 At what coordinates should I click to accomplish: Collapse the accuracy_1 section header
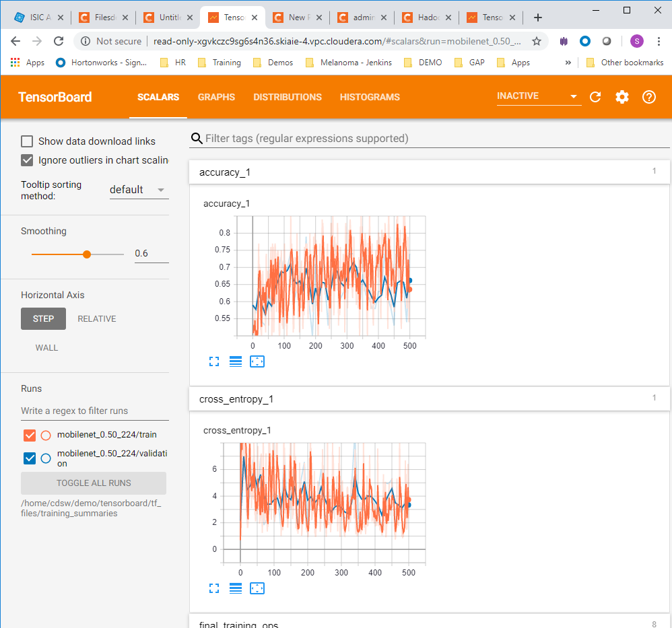click(430, 172)
